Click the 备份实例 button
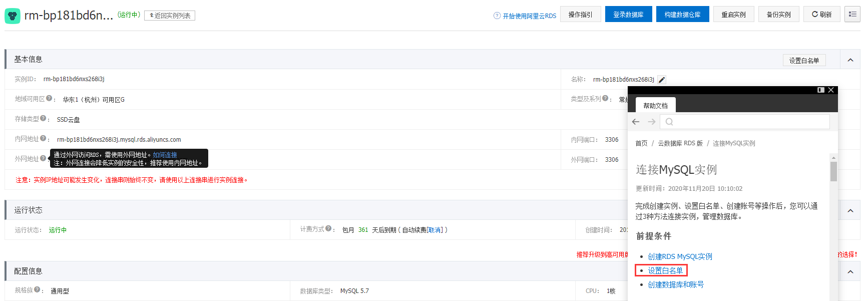This screenshot has width=868, height=301. (778, 15)
